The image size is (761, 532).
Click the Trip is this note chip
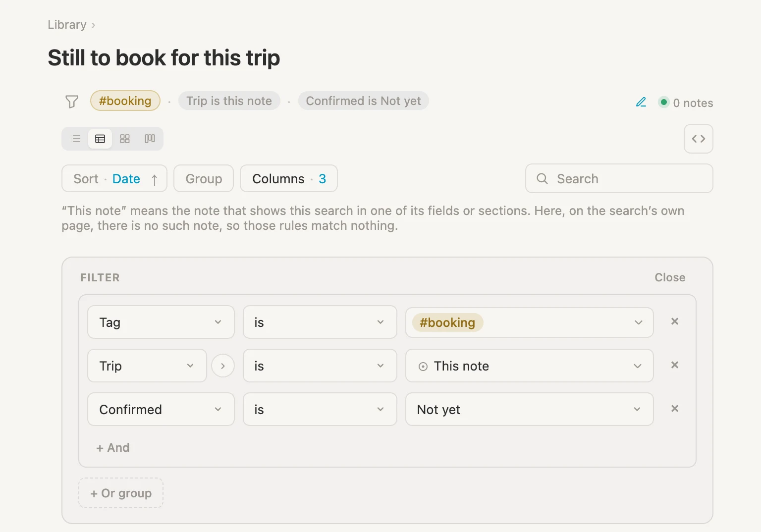coord(229,101)
